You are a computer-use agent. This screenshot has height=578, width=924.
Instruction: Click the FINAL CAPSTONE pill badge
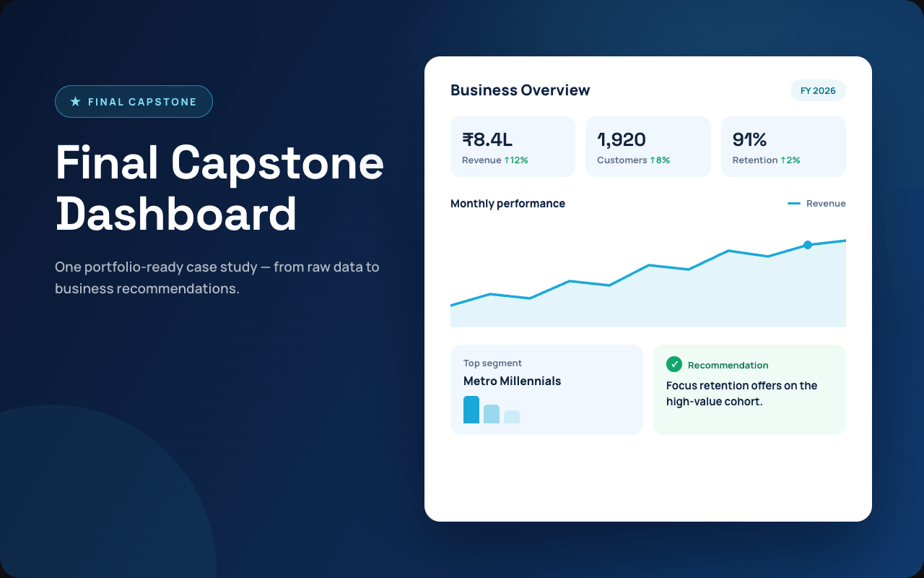pyautogui.click(x=134, y=102)
